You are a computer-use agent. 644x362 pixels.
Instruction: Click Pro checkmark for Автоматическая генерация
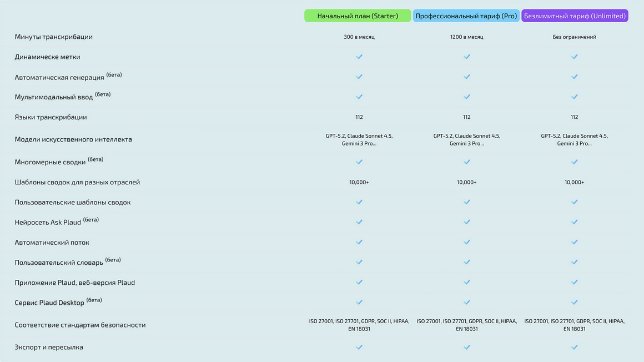pyautogui.click(x=466, y=77)
